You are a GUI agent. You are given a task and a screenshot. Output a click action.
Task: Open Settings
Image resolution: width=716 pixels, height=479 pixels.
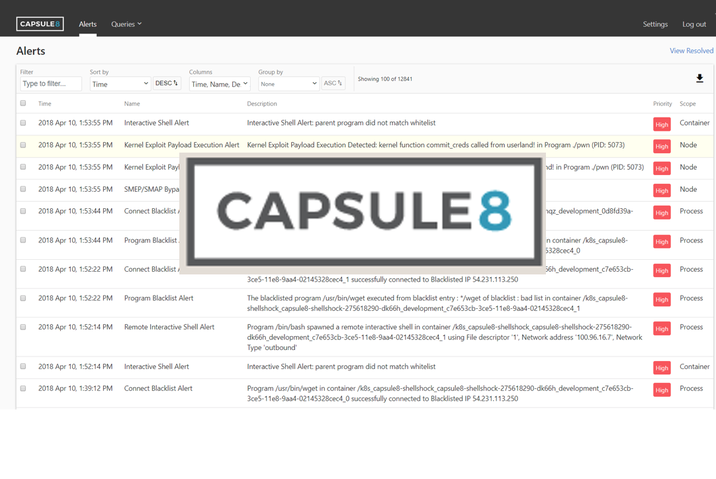655,24
